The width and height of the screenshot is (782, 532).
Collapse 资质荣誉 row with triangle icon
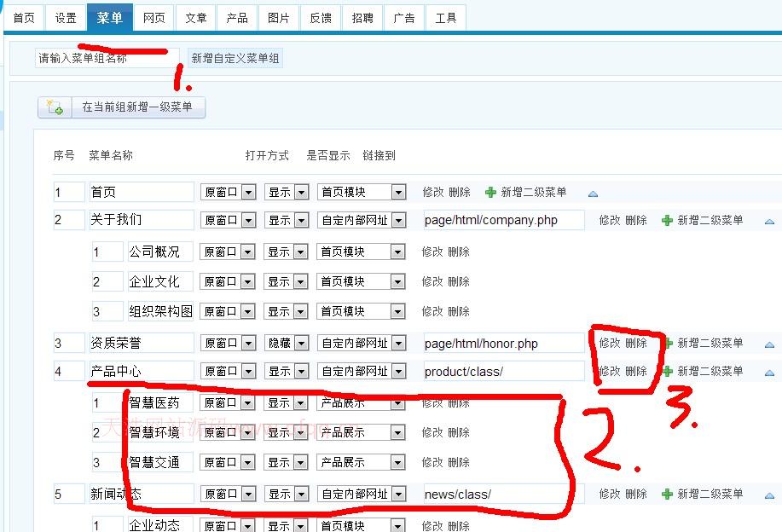point(769,345)
